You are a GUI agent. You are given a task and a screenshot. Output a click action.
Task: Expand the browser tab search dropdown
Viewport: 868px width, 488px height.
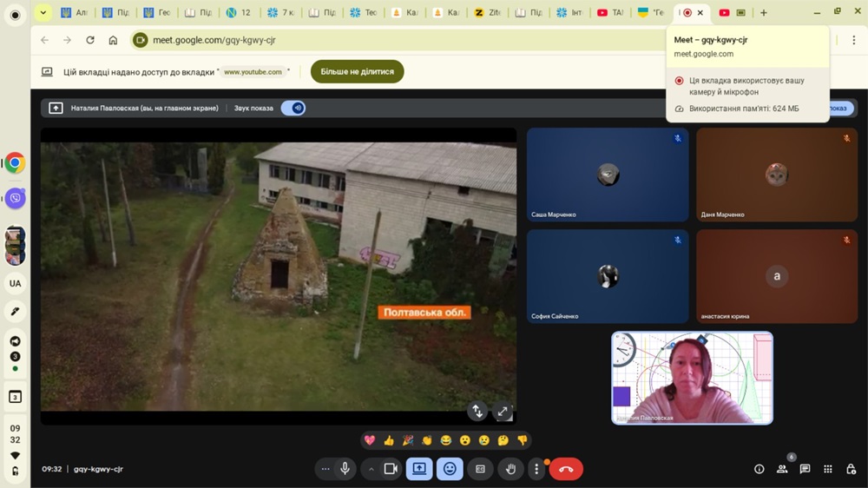43,13
